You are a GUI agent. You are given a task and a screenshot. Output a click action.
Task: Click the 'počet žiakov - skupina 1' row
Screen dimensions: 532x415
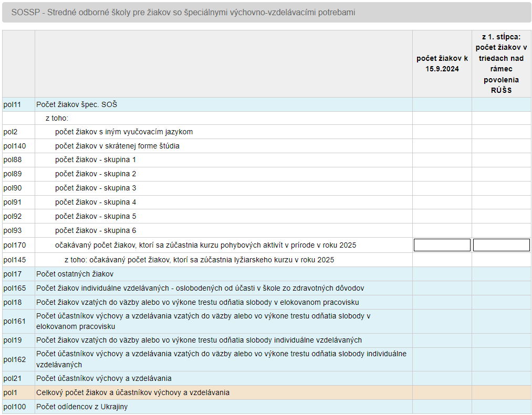(267, 159)
